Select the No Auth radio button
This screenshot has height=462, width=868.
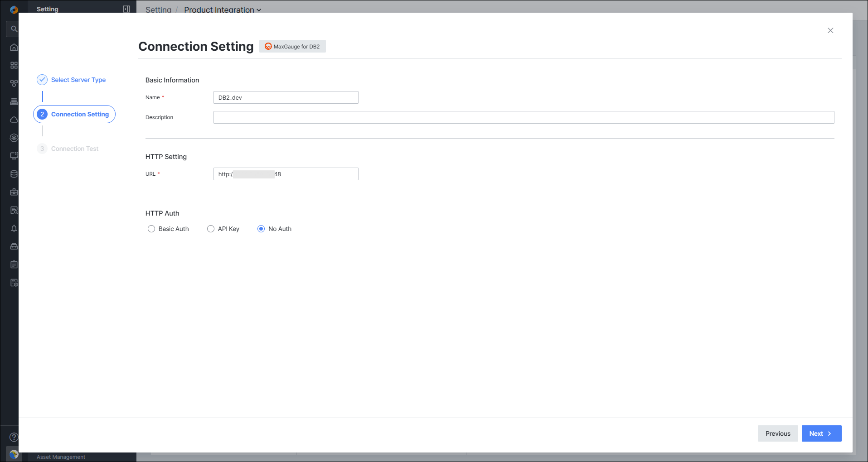click(261, 229)
